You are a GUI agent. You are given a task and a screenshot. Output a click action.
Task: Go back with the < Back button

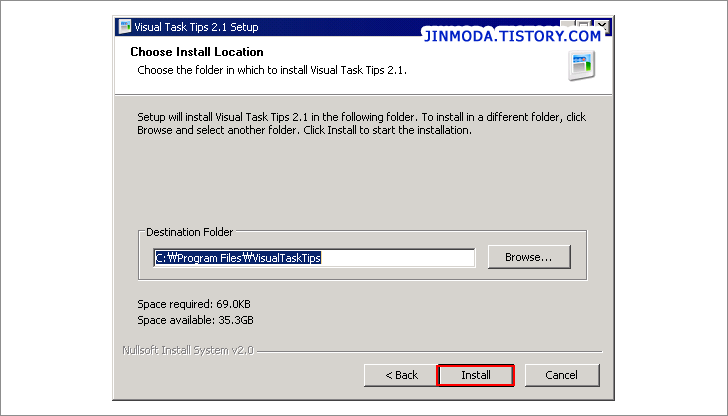401,375
